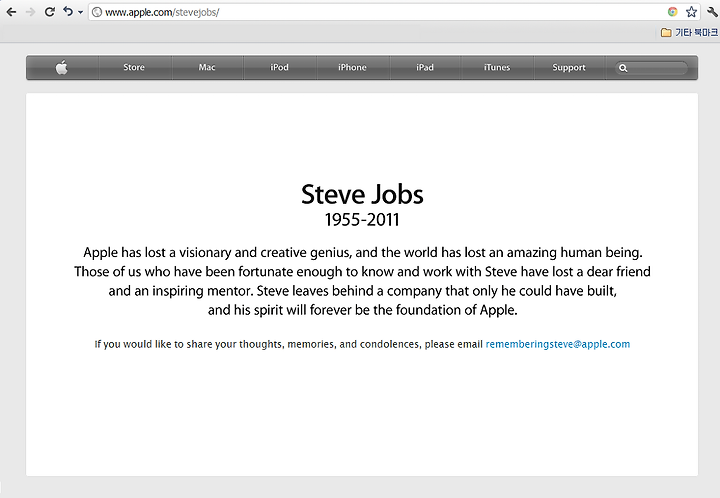Click the line starting 'Apple has lost a visionary'
Image resolution: width=720 pixels, height=498 pixels.
tap(363, 253)
